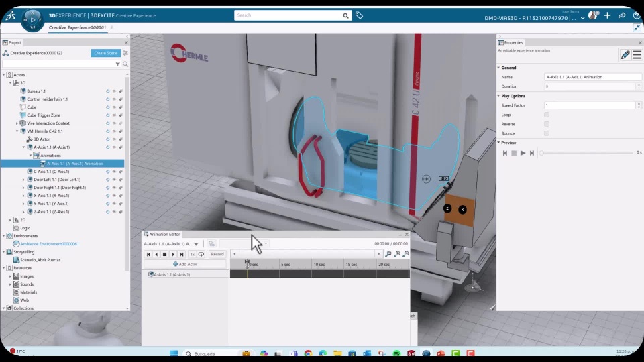Click the search magnifier in top bar
Screen dimensions: 644x362
click(346, 15)
